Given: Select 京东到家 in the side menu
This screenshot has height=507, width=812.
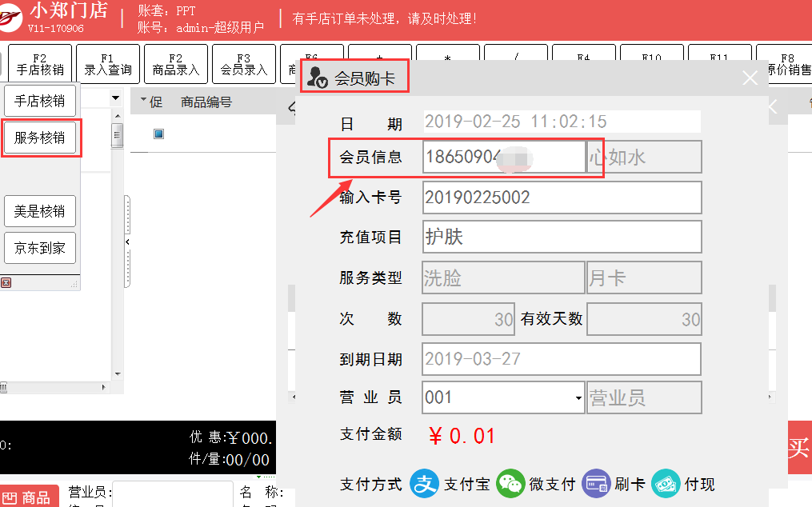Looking at the screenshot, I should pos(40,248).
